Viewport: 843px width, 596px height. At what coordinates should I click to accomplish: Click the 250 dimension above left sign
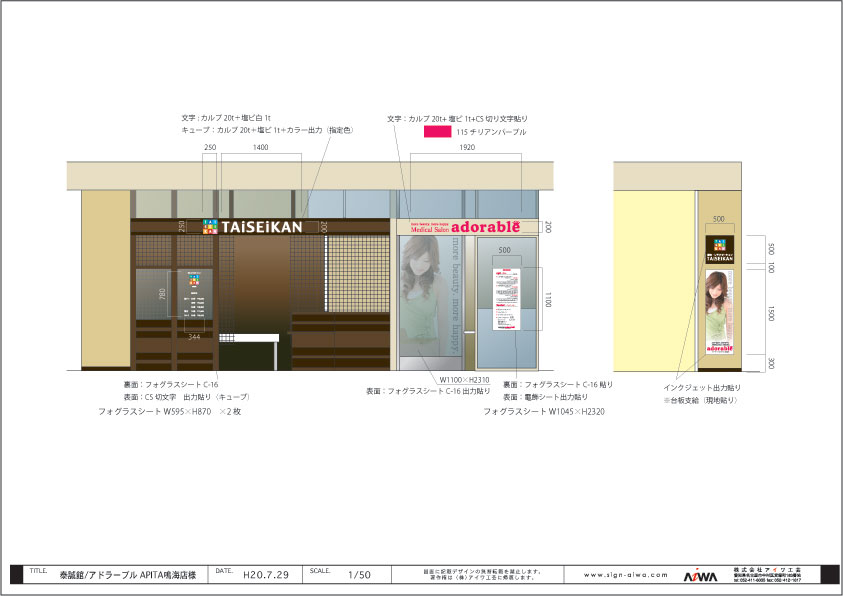coord(210,147)
